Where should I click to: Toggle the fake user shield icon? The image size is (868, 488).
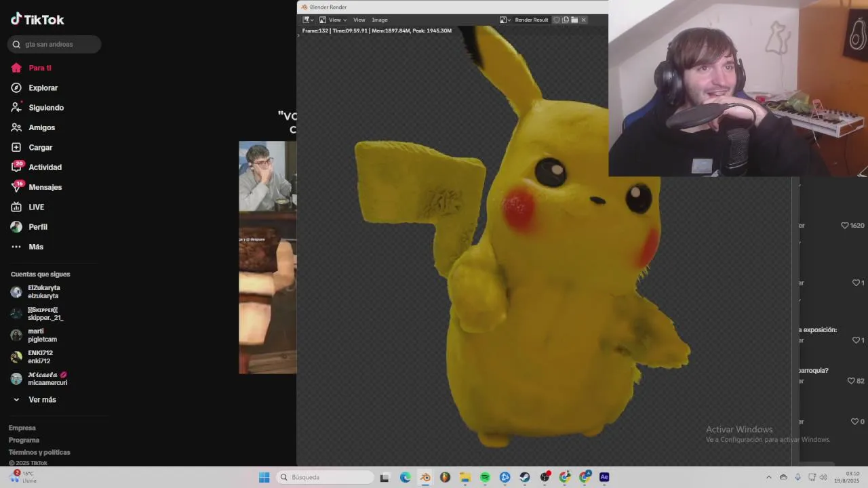click(557, 20)
